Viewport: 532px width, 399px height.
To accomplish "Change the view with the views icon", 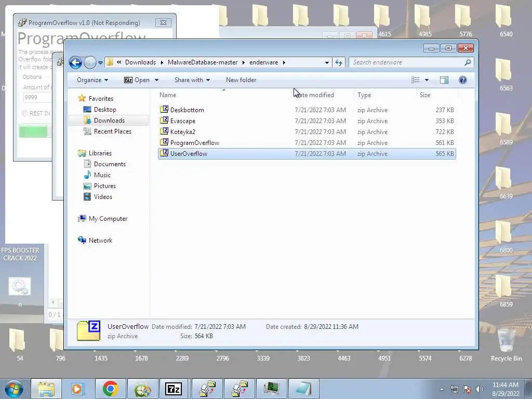I will click(415, 80).
